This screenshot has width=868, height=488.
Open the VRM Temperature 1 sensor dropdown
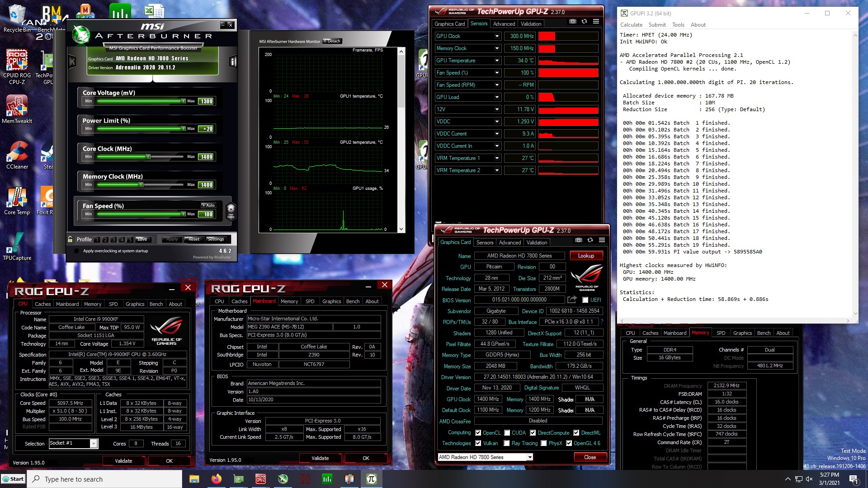[497, 158]
